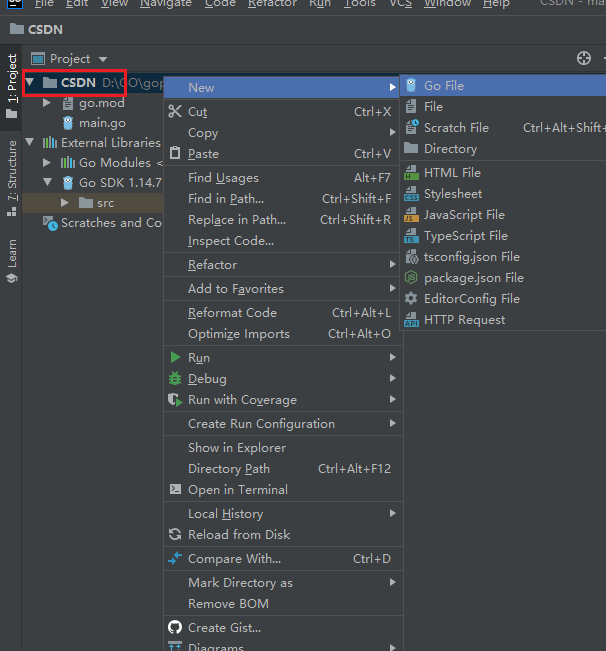Click the Reload from Disk refresh icon

[175, 534]
